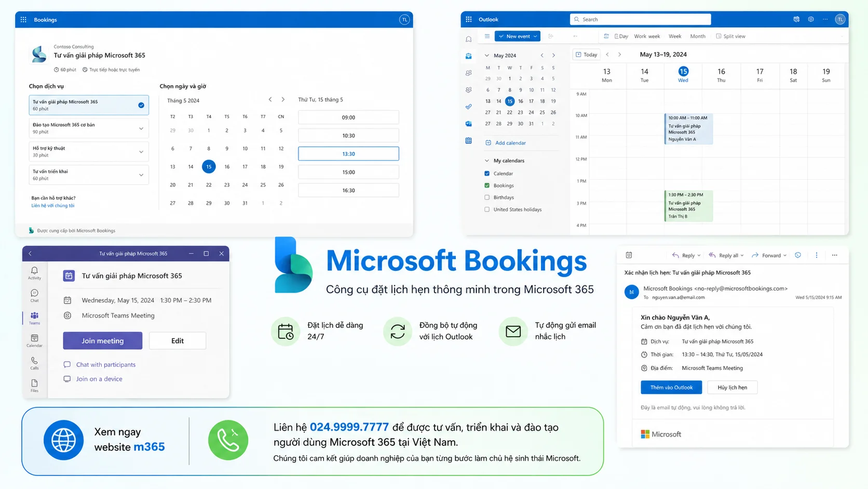The width and height of the screenshot is (868, 489).
Task: Go back in the Teams meeting window
Action: (30, 254)
